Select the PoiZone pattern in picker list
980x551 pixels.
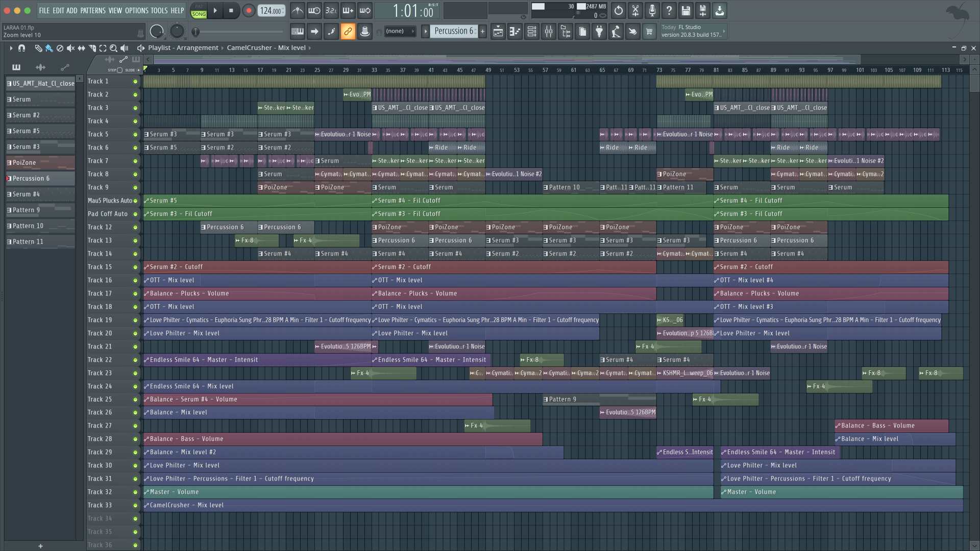[40, 163]
